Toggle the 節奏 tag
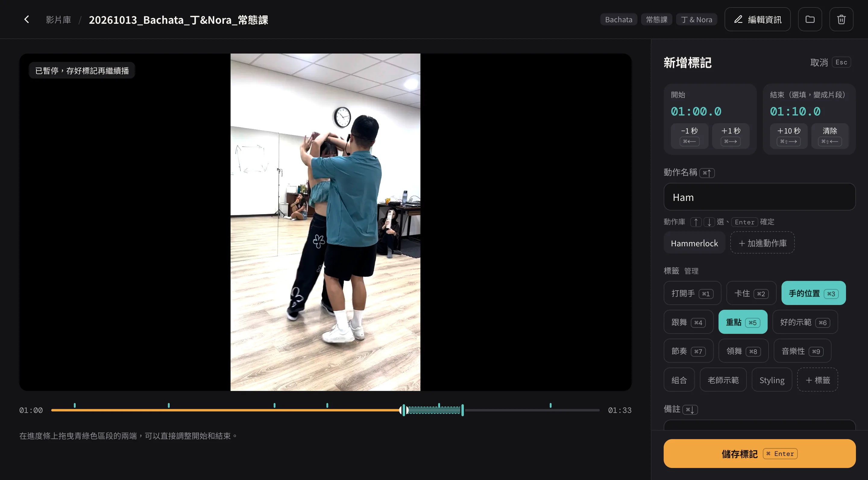 click(x=688, y=351)
